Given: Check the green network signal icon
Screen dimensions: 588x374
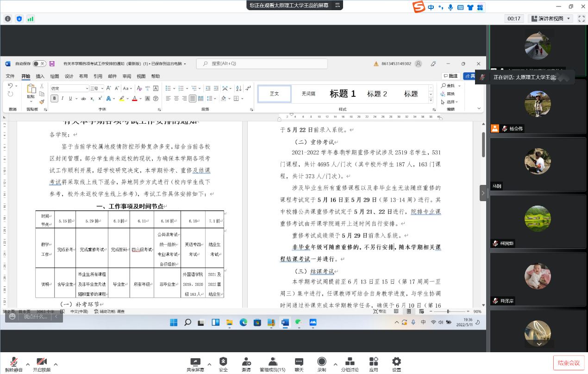Looking at the screenshot, I should click(31, 19).
